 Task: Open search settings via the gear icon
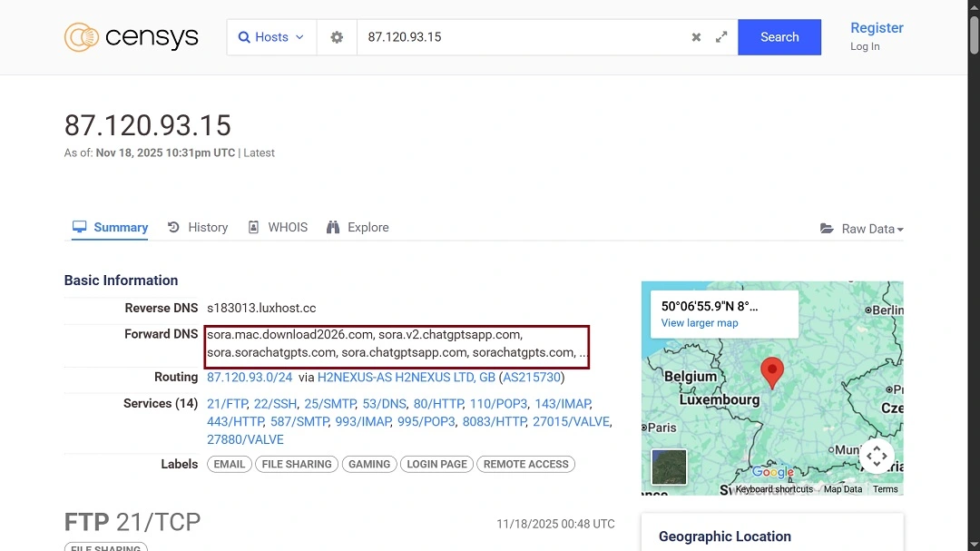pos(337,36)
